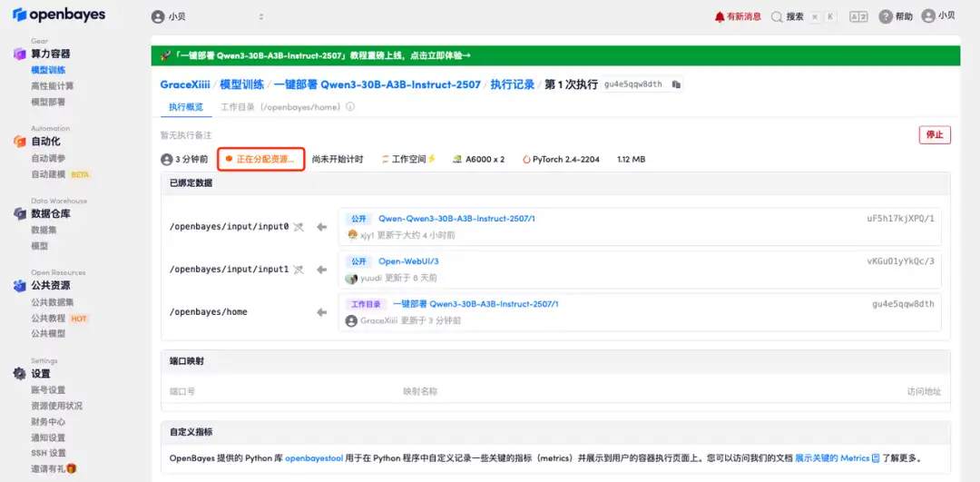Copy execution ID gu4e5qqw8dth icon

(x=676, y=84)
